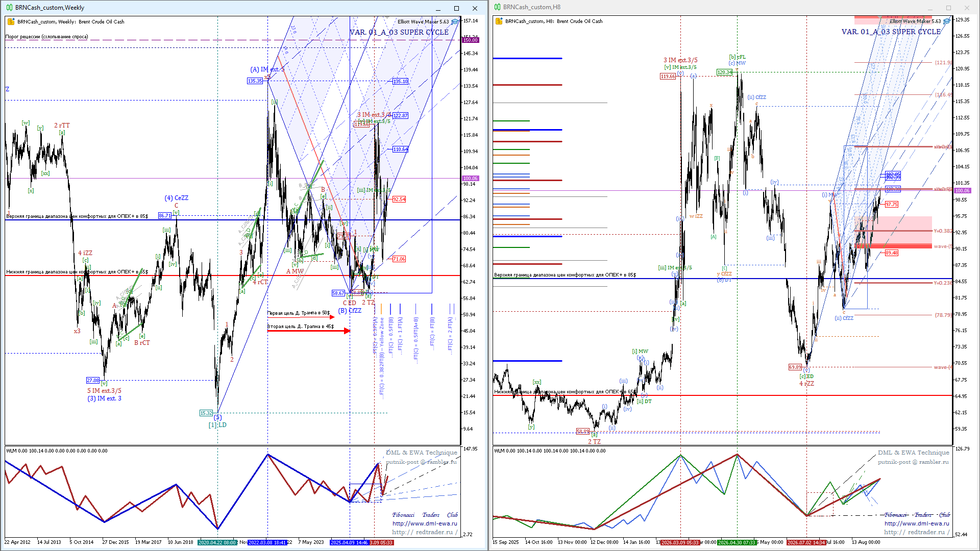Image resolution: width=980 pixels, height=551 pixels.
Task: Close the BRNCash_custom,H8 chart window
Action: 967,8
